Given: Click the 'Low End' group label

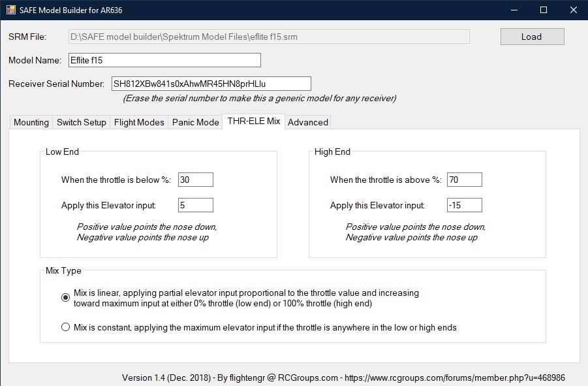Looking at the screenshot, I should coord(62,152).
